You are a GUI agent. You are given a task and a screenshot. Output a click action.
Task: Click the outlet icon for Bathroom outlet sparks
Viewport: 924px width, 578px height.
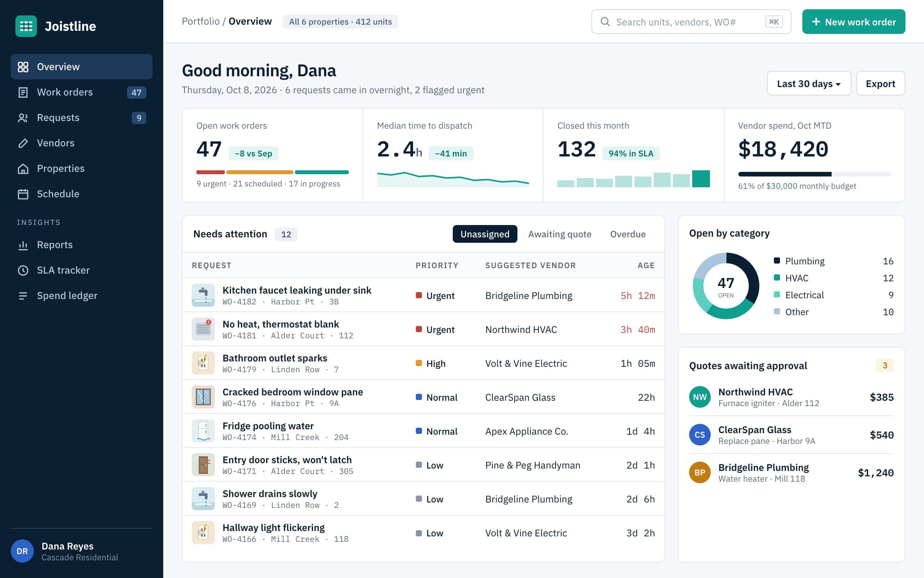pyautogui.click(x=203, y=363)
